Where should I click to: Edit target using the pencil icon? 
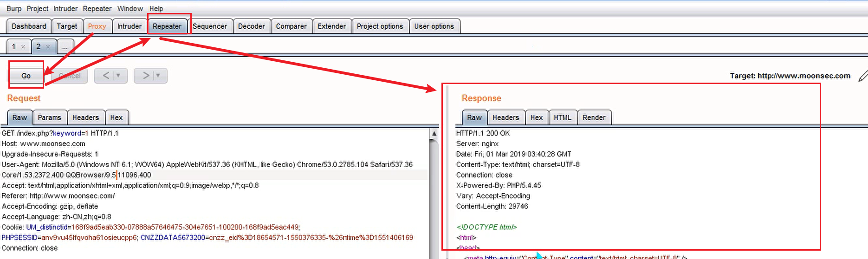click(862, 76)
